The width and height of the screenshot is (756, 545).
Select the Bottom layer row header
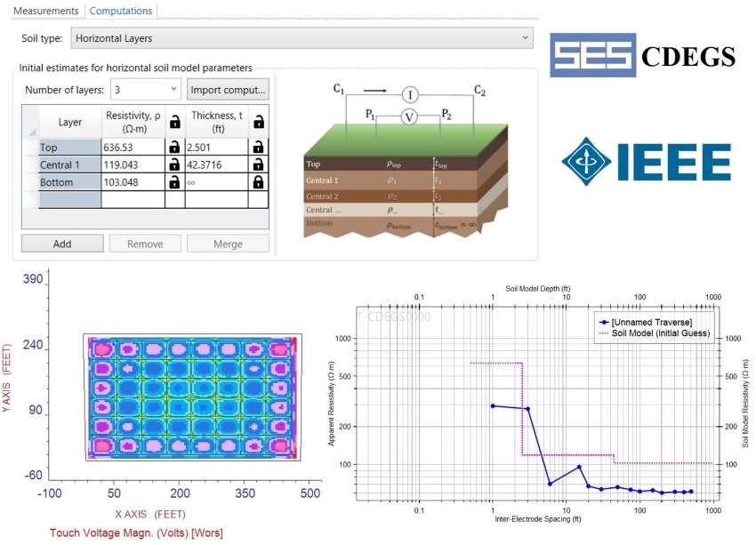click(70, 182)
